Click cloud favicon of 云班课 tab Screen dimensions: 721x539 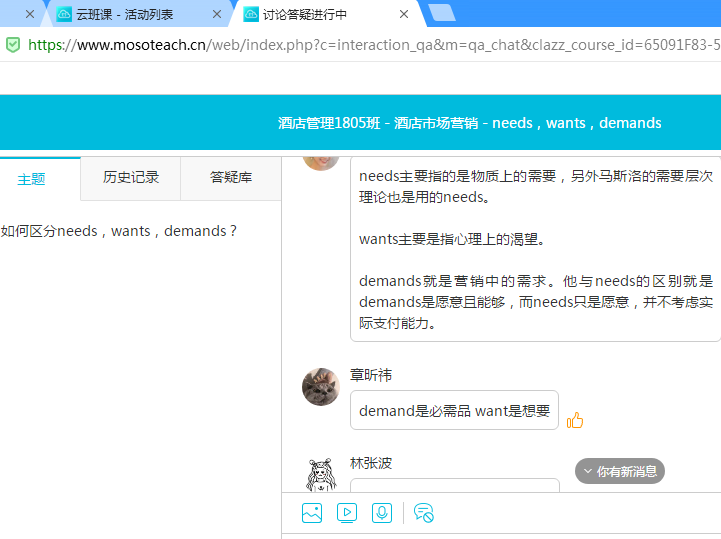pyautogui.click(x=64, y=14)
